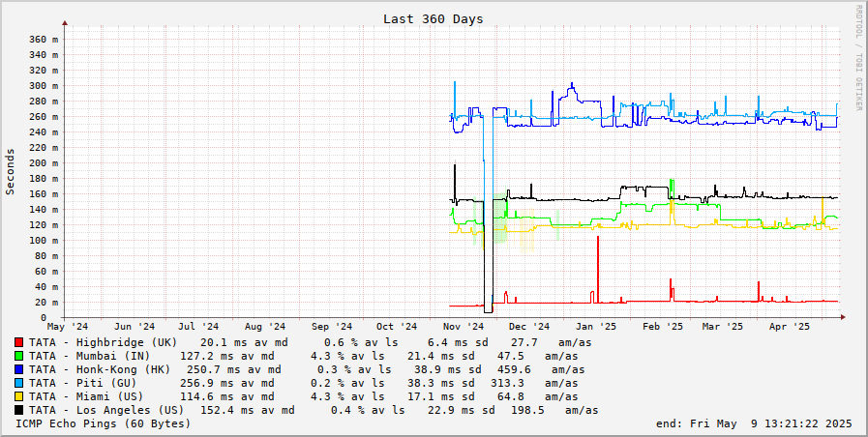
Task: Click the '114.6 ms av md' value
Action: (227, 396)
